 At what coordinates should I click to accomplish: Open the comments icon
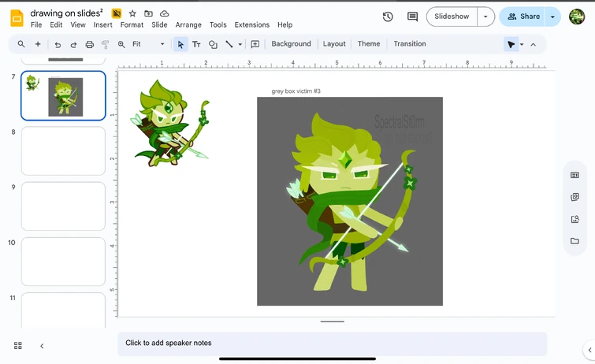412,17
